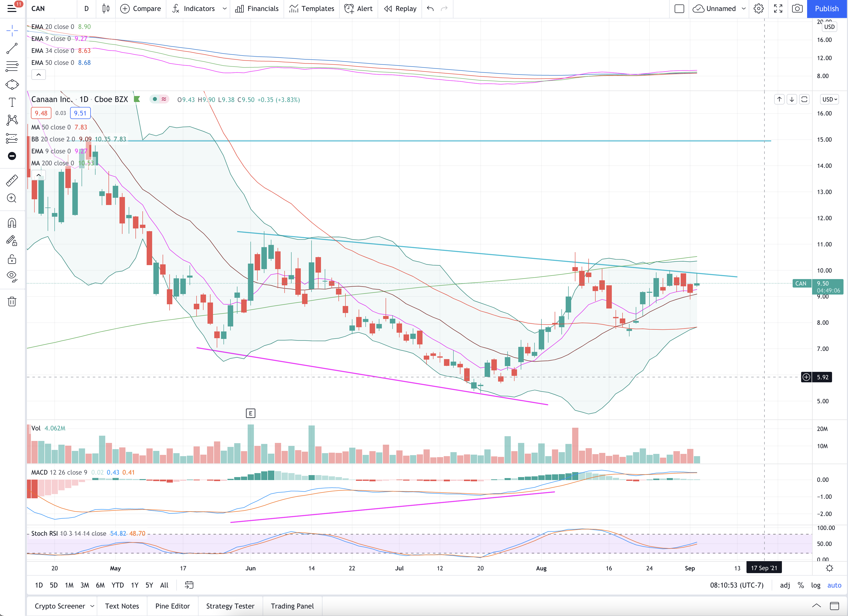Collapse the EMA indicator legend chevron

pos(38,75)
